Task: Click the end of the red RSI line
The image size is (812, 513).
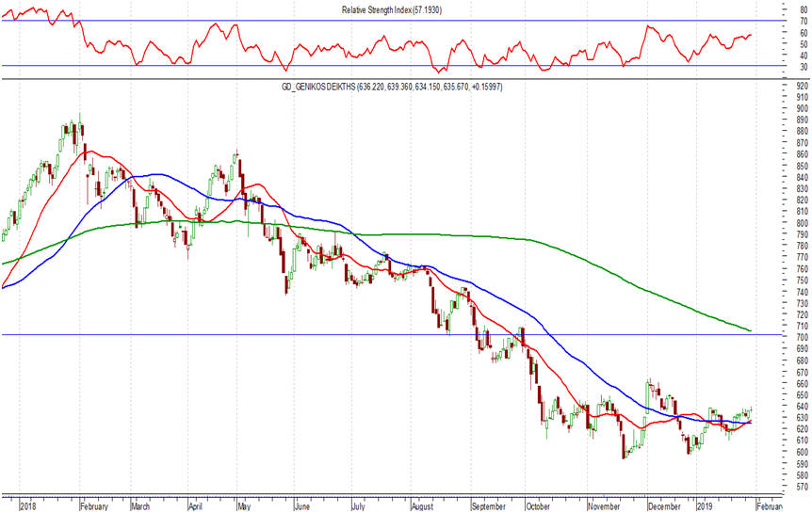Action: click(751, 35)
